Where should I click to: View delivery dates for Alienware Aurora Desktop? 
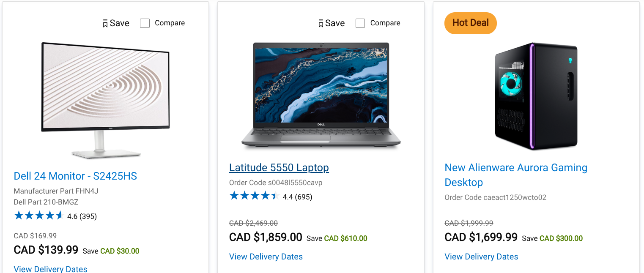tap(481, 257)
